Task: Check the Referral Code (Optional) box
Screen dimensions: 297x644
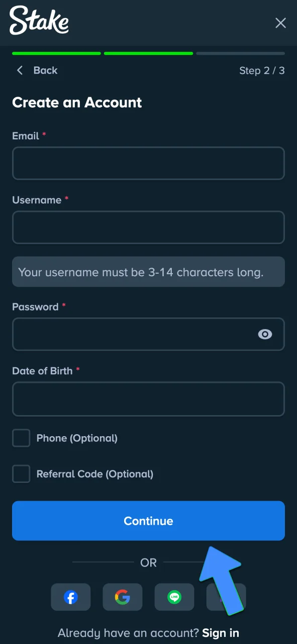Action: pos(21,473)
